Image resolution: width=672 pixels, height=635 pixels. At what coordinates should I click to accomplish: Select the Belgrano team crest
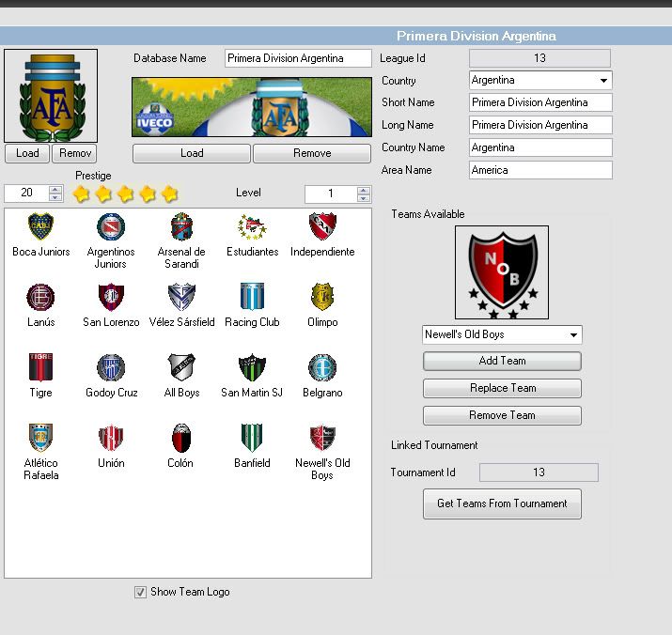pos(322,367)
